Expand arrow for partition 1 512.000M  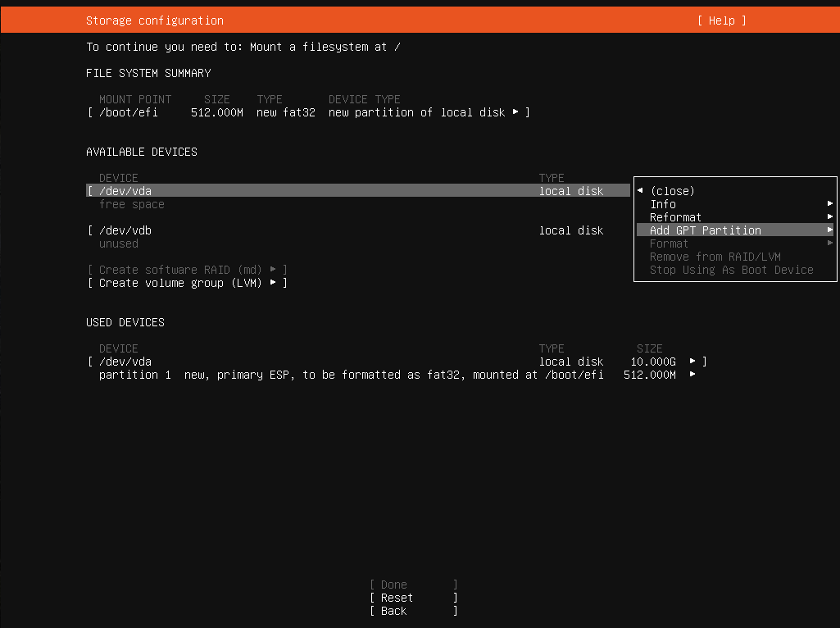pyautogui.click(x=692, y=375)
